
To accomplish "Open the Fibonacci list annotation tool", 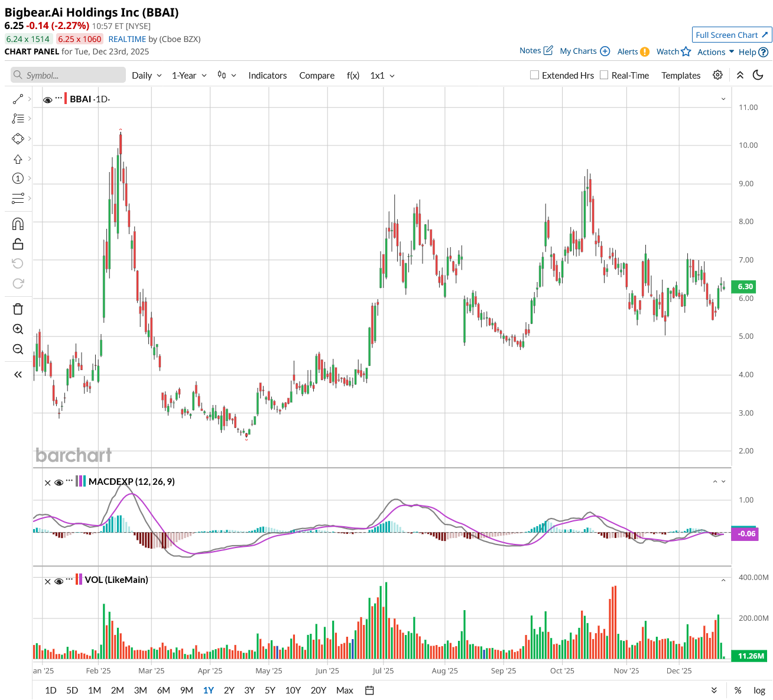I will (x=18, y=119).
